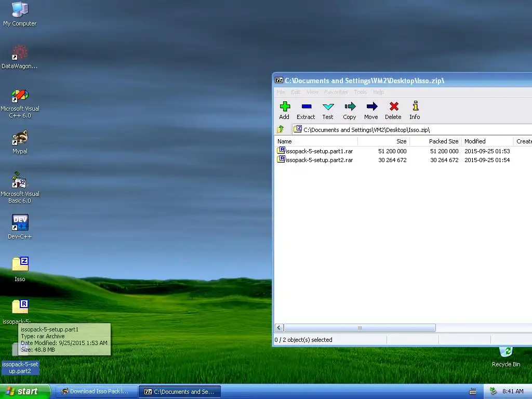Viewport: 532px width, 399px height.
Task: Select the Isso zip archive on desktop
Action: coord(20,269)
